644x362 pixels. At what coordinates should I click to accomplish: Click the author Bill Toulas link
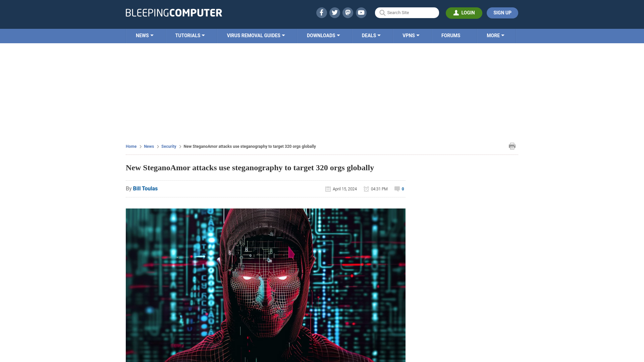click(x=146, y=188)
